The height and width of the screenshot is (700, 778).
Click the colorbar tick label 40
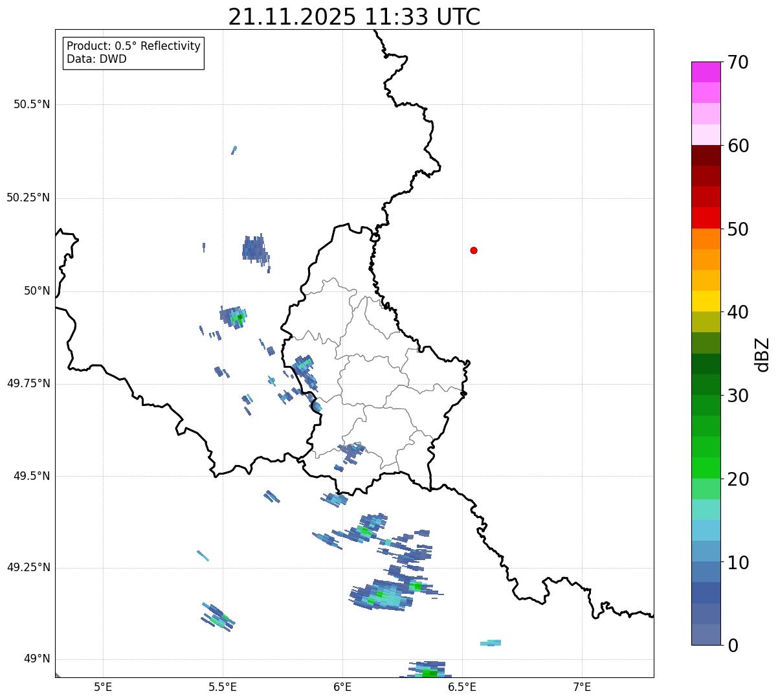[738, 312]
